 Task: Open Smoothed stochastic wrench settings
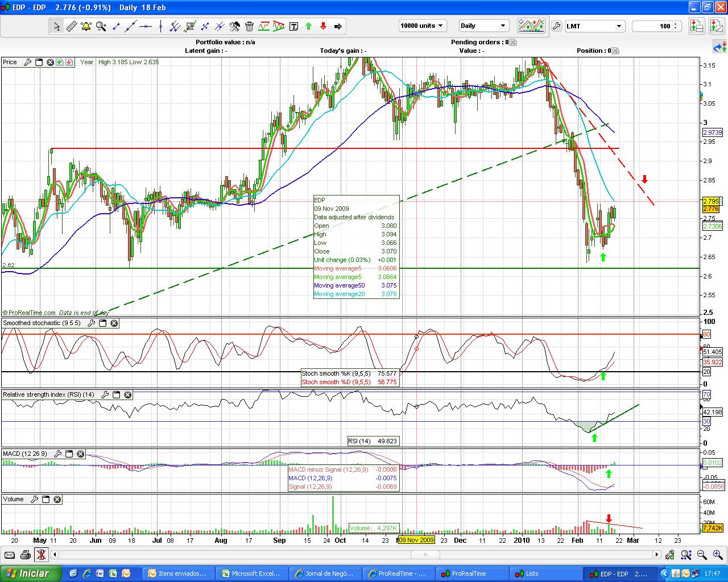tap(92, 323)
